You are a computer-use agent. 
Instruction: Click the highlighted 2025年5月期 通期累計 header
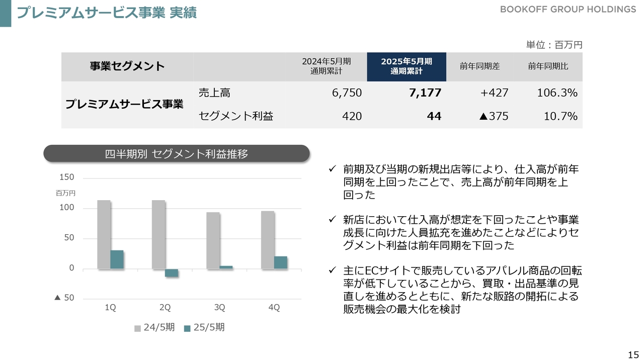point(407,66)
